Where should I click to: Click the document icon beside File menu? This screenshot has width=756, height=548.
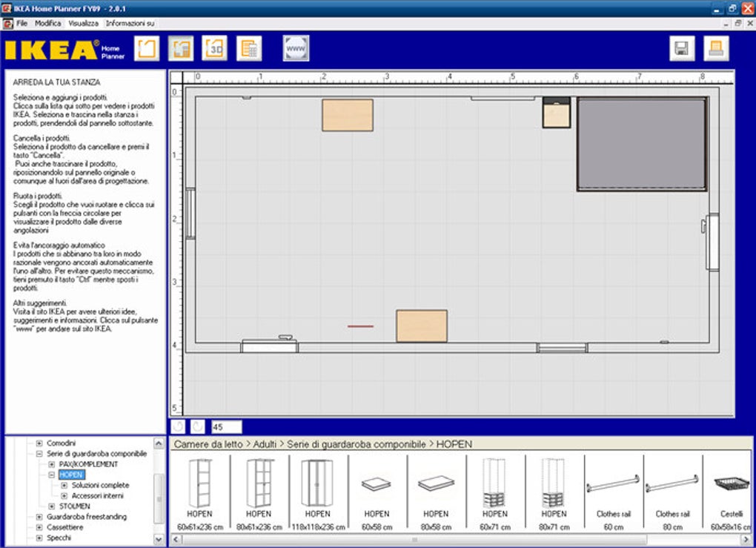click(7, 24)
